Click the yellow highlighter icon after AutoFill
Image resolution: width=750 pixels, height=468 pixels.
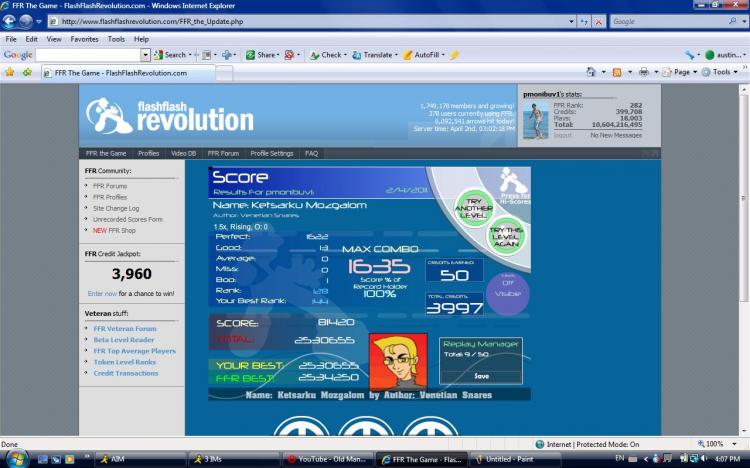tap(454, 55)
